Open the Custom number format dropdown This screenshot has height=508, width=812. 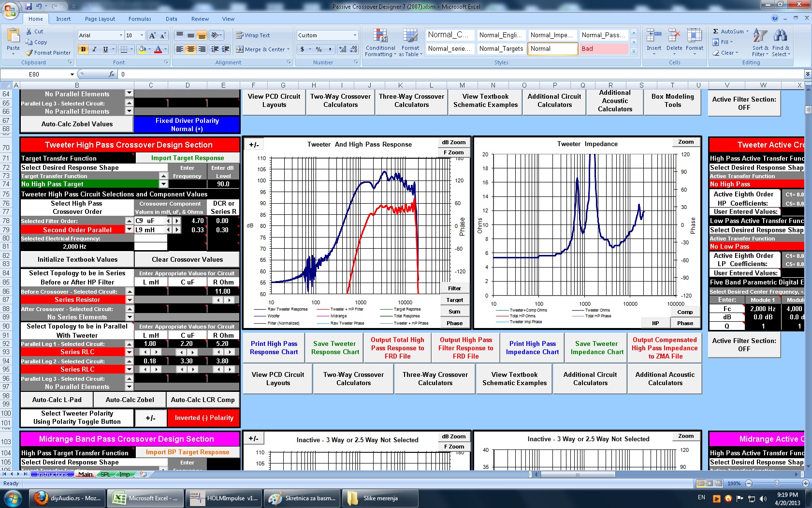[x=355, y=35]
